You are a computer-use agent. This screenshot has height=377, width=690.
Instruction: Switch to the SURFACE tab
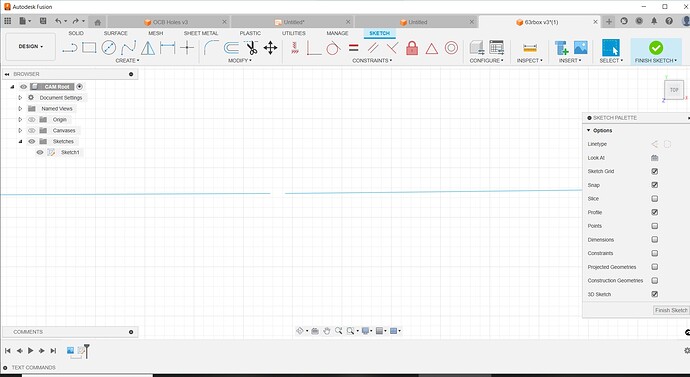[x=116, y=33]
